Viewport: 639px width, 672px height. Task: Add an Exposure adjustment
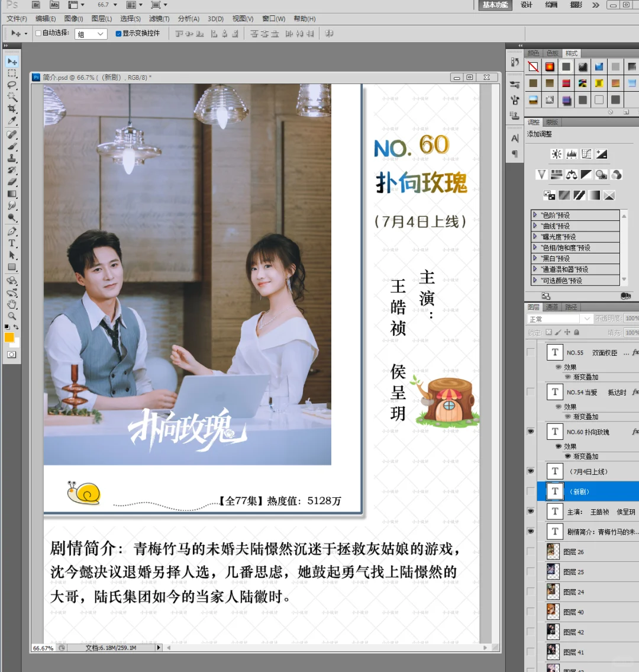(601, 155)
